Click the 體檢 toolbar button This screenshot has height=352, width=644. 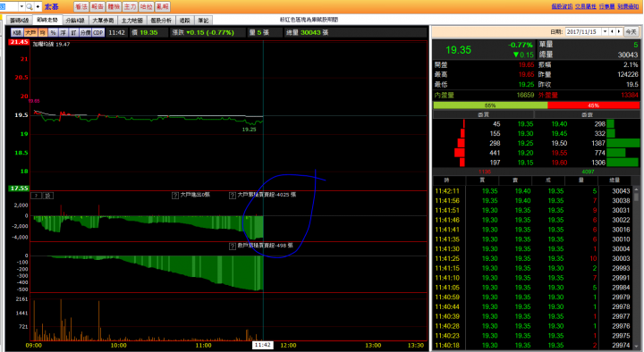pyautogui.click(x=114, y=6)
